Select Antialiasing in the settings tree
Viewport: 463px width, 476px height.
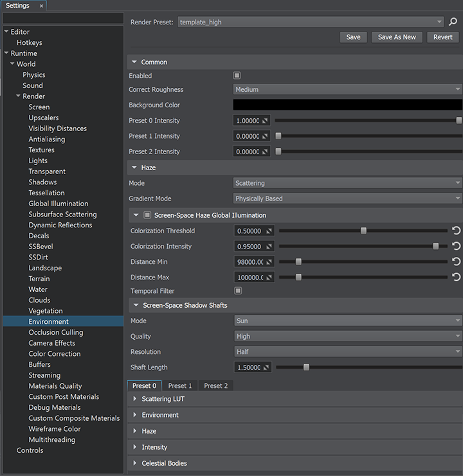click(47, 139)
